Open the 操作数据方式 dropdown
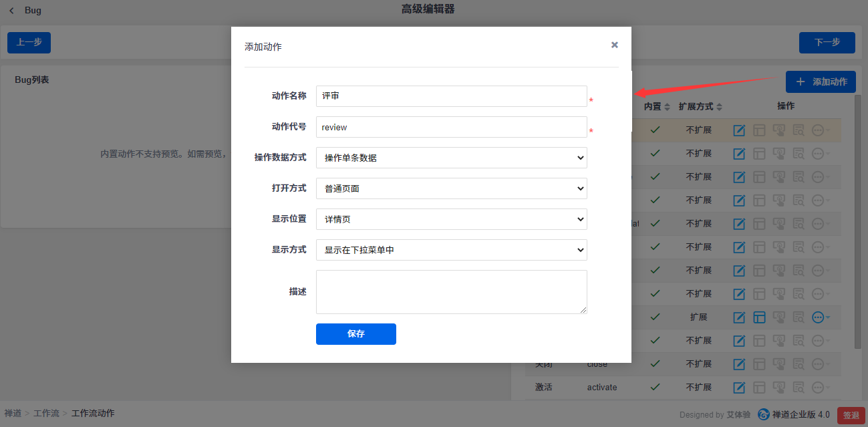 [x=452, y=158]
